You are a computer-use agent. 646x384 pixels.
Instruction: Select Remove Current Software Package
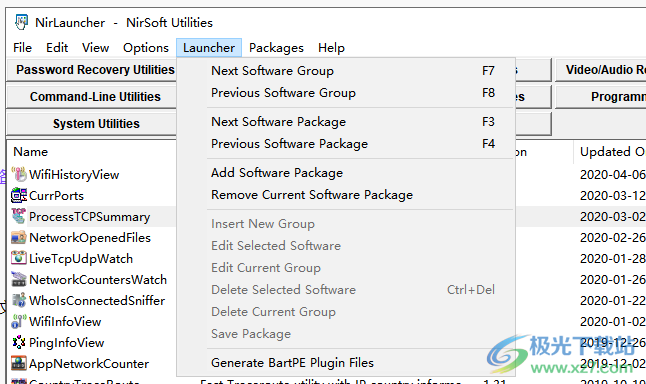[x=346, y=195]
